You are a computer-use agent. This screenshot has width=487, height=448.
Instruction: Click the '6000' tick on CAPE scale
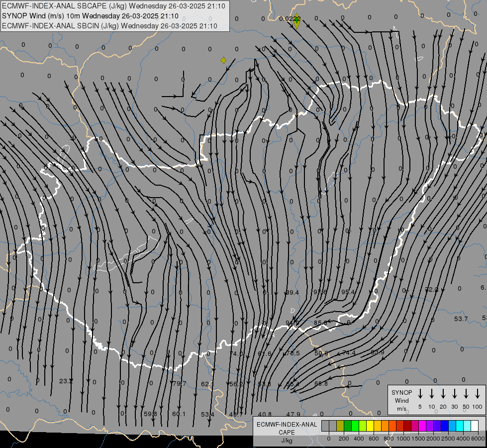point(479,439)
